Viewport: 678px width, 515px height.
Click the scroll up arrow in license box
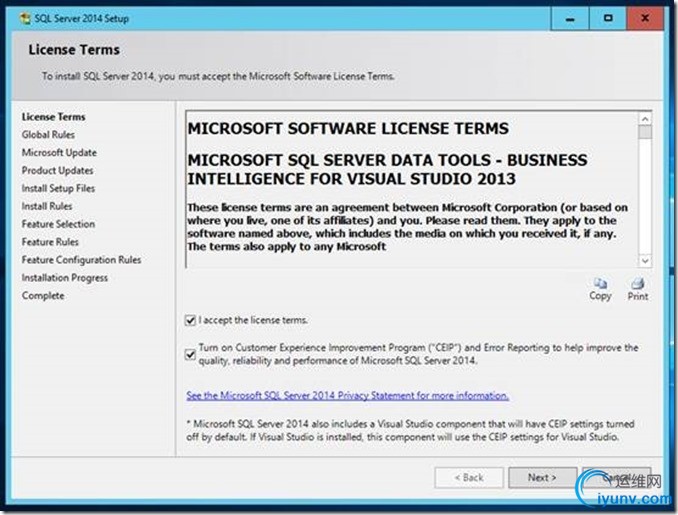[645, 118]
